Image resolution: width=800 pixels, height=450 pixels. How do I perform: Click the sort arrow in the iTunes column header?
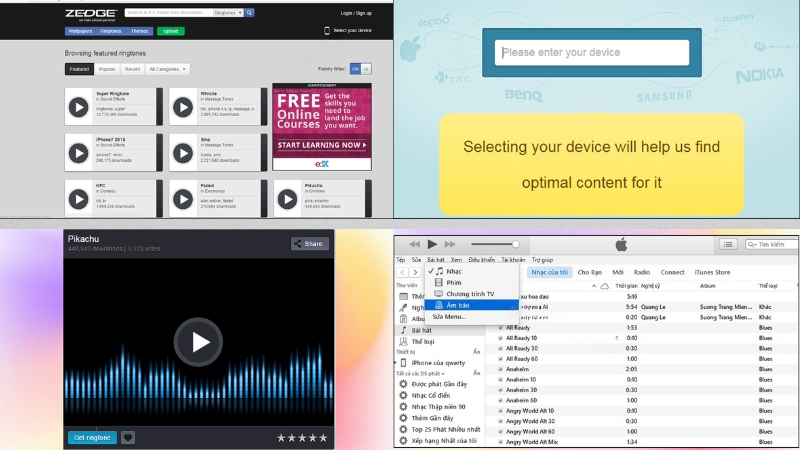tap(593, 286)
